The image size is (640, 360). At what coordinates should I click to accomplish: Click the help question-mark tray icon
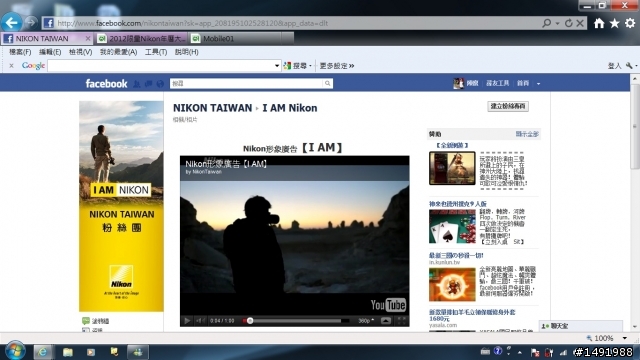point(498,351)
